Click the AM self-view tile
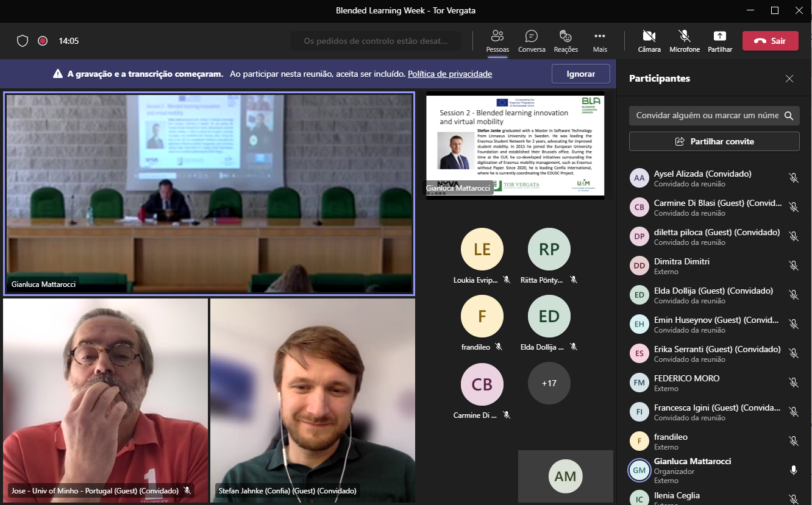The height and width of the screenshot is (505, 812). (566, 476)
